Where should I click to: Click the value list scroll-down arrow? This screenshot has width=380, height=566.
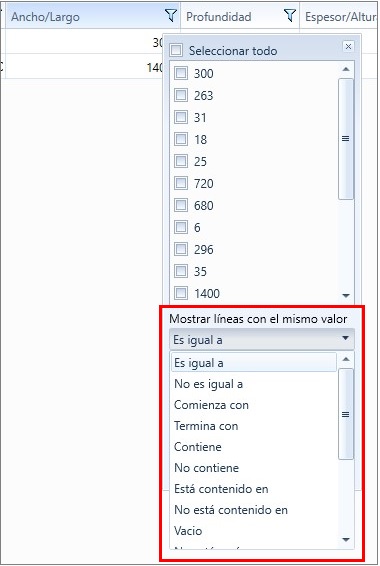pos(346,296)
